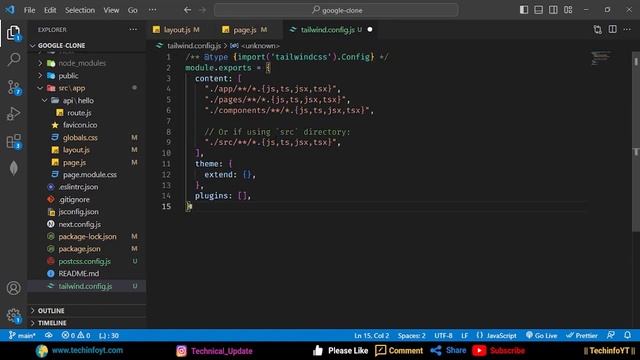Click Ln 15, Col 2 cursor position

tap(371, 336)
